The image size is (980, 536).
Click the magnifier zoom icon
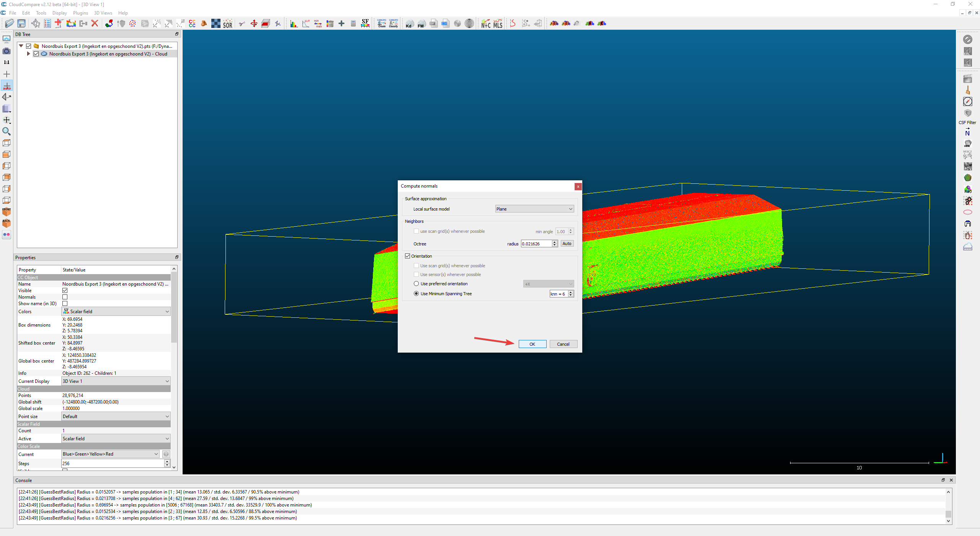tap(7, 131)
